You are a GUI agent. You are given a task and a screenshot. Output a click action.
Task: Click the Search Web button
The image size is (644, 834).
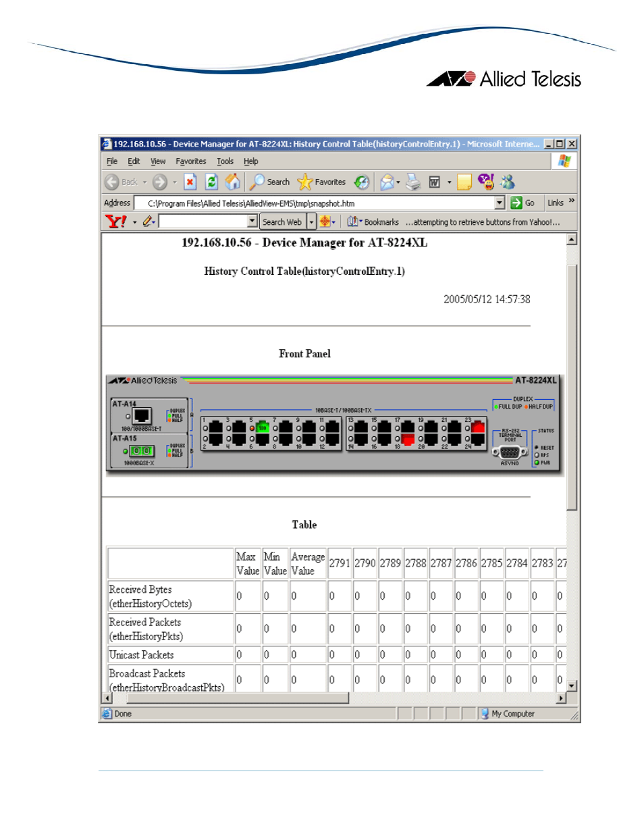click(x=283, y=221)
